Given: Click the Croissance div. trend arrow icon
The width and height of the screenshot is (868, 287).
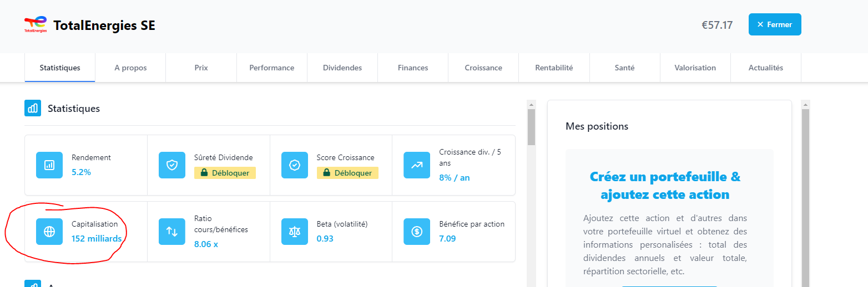Looking at the screenshot, I should pos(417,165).
